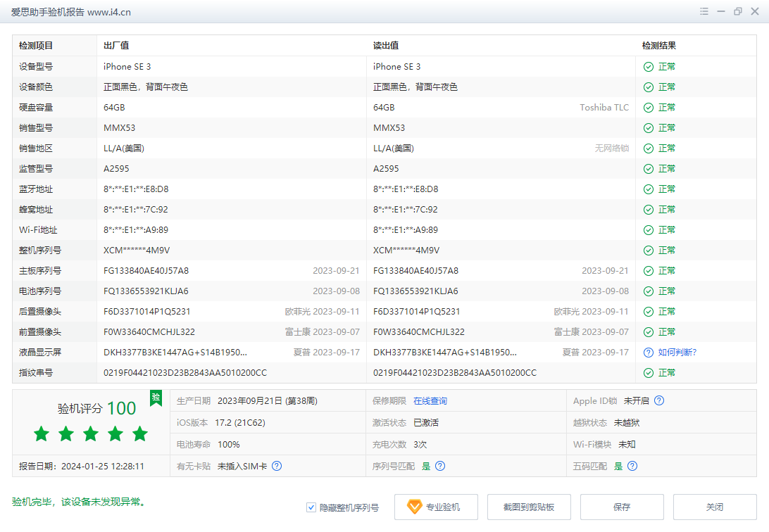Select the 报告日期 2024-01-25 12:28:11 text

[82, 467]
